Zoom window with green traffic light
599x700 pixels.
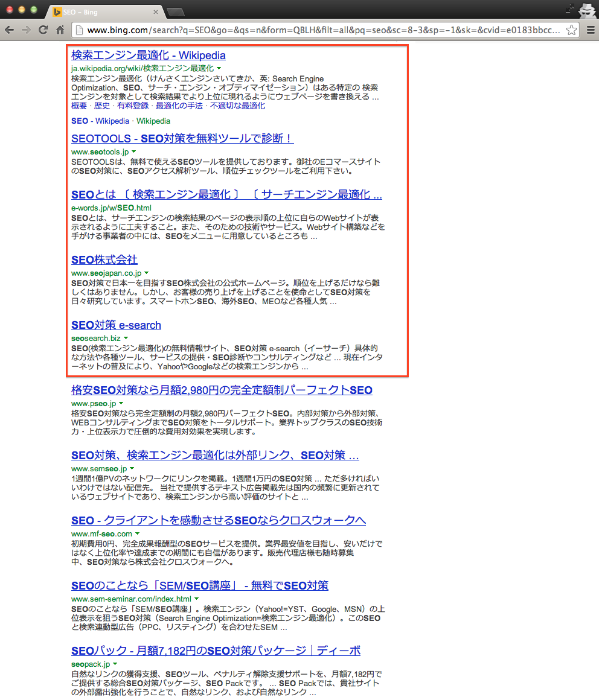(x=33, y=10)
